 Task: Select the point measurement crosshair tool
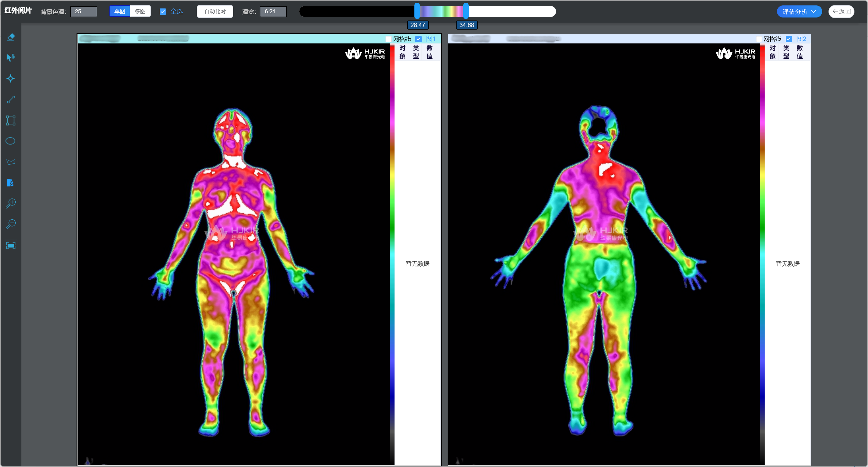[11, 78]
